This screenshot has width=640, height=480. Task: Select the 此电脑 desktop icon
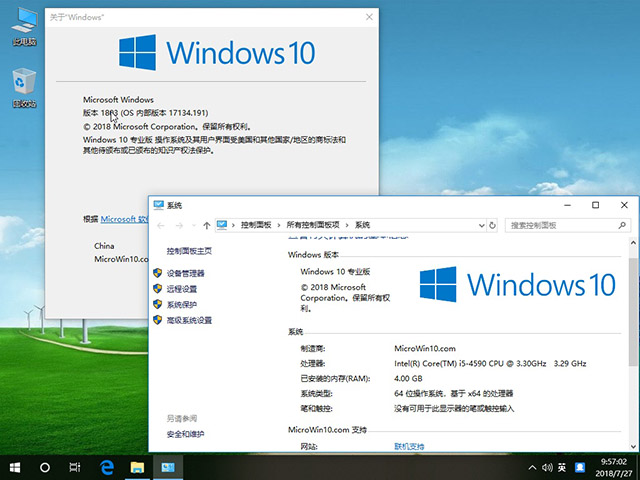23,30
